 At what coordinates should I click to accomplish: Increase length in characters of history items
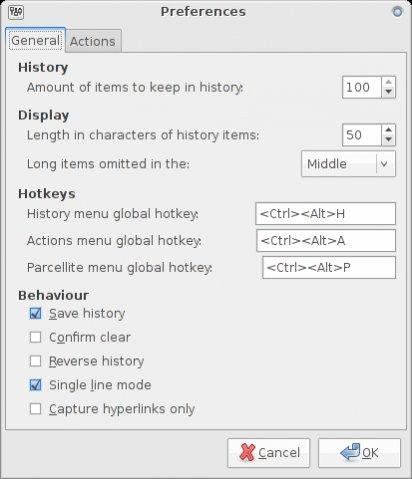click(x=388, y=130)
